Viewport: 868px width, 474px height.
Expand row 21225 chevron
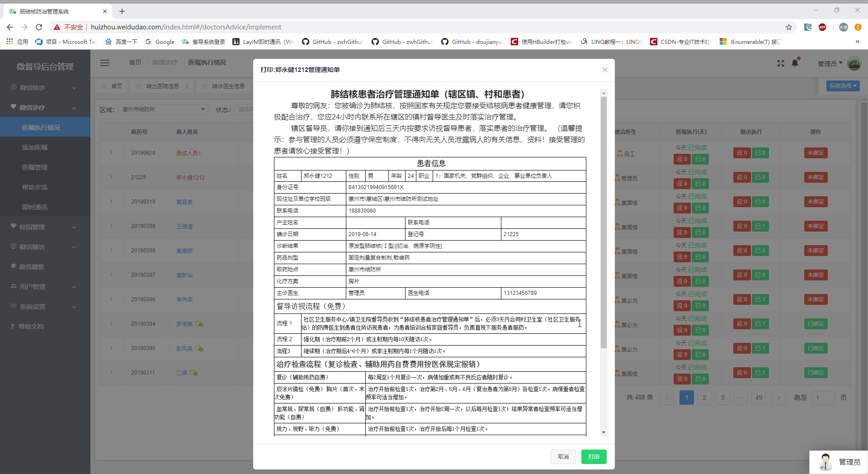pyautogui.click(x=111, y=177)
